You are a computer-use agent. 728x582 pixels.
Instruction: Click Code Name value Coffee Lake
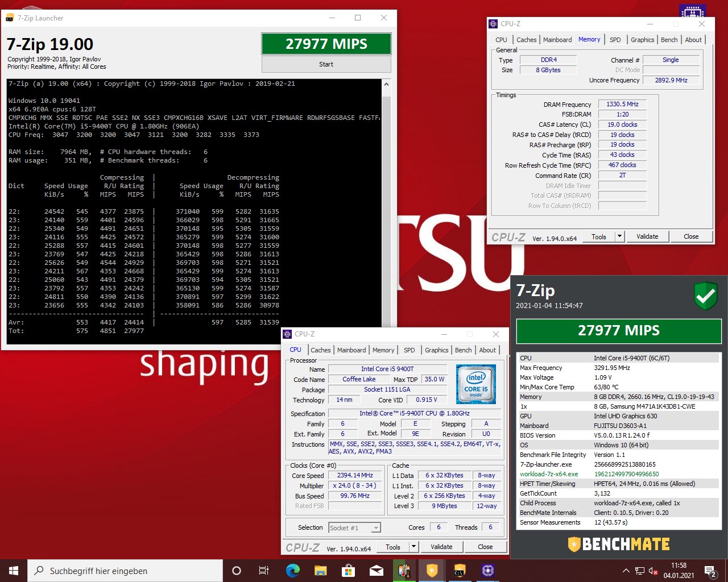click(x=359, y=379)
